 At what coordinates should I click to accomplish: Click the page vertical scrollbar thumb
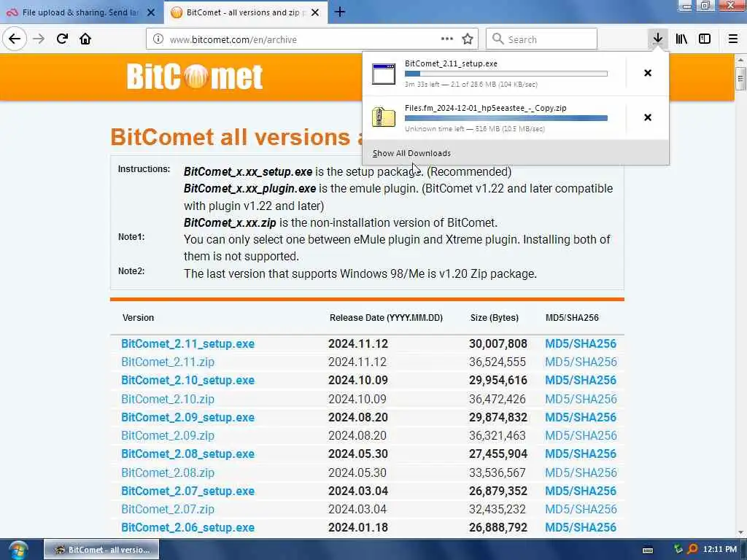click(x=740, y=78)
